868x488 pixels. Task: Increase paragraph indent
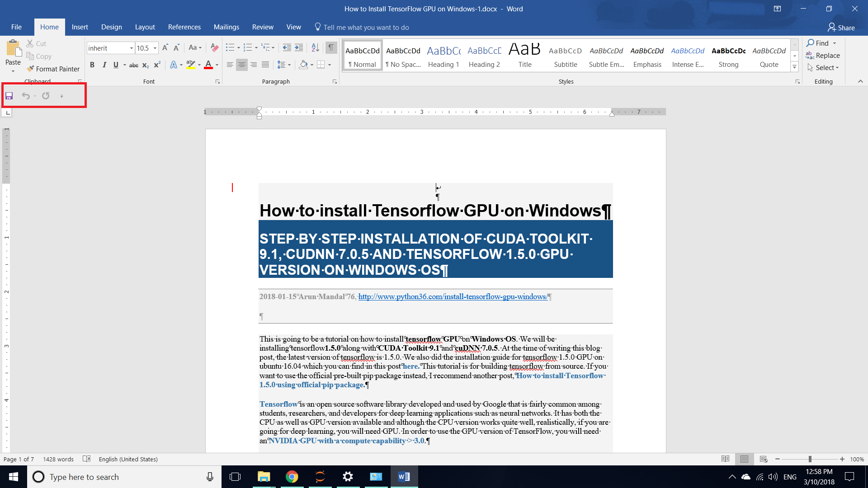tap(299, 48)
